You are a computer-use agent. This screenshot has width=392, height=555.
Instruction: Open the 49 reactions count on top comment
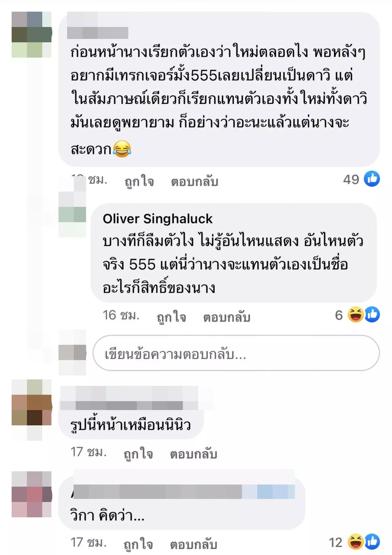(351, 180)
